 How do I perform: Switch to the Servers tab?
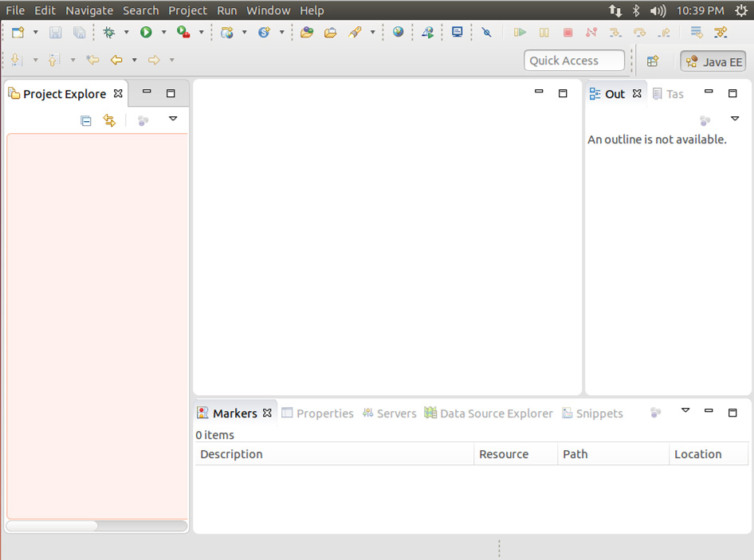click(390, 413)
